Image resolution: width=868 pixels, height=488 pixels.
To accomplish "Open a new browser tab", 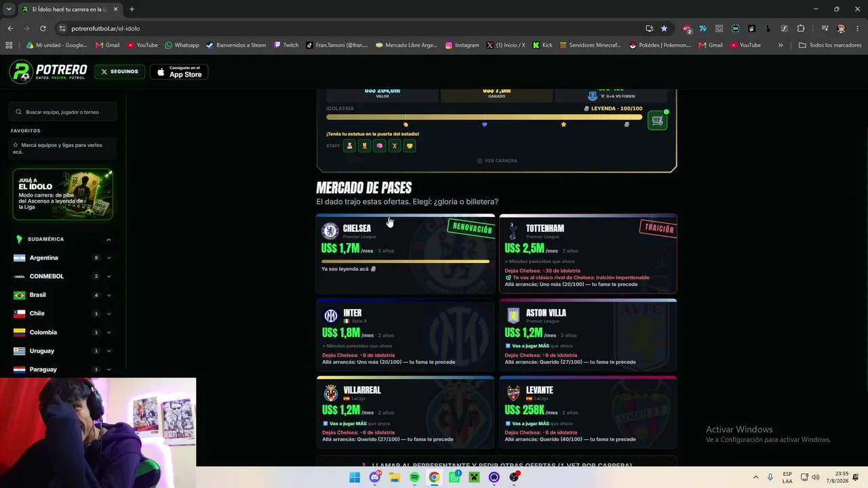I will tap(132, 9).
